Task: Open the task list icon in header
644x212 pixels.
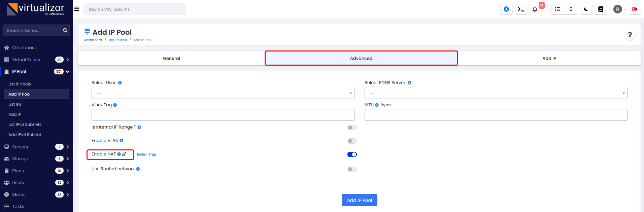Action: pyautogui.click(x=557, y=9)
